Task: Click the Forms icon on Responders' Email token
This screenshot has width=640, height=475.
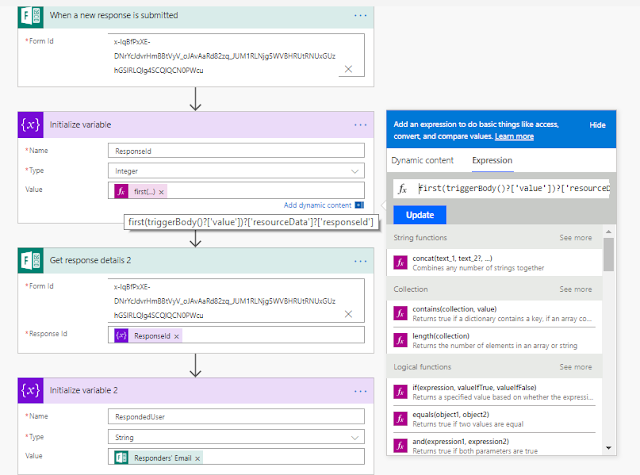Action: tap(121, 458)
